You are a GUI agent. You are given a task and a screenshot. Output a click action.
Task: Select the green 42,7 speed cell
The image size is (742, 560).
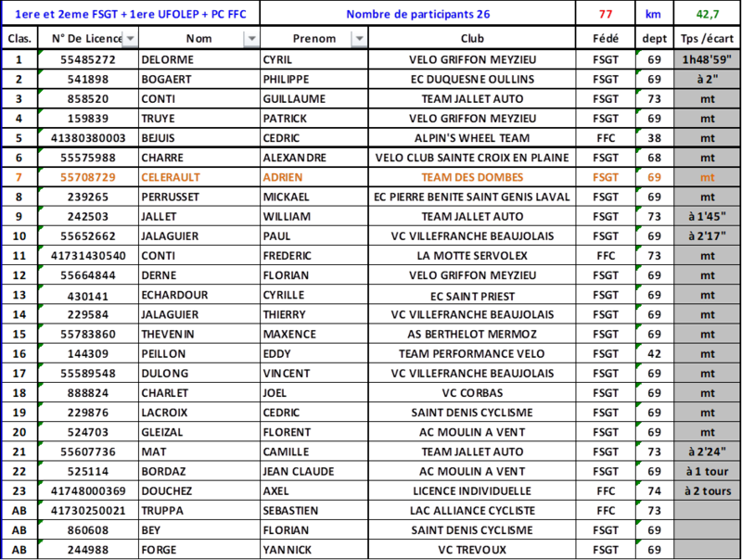click(x=707, y=14)
